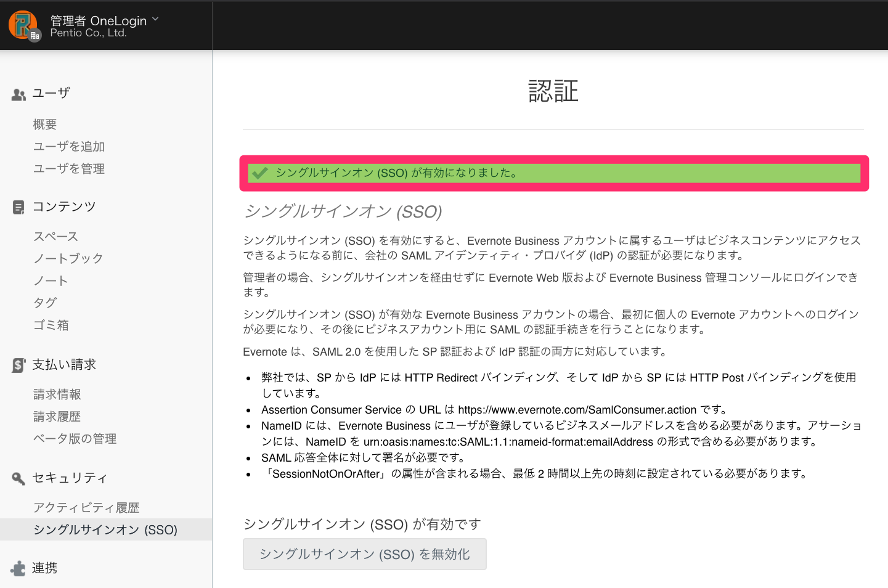Screen dimensions: 888x588
Task: Click the italic シングルサインオン (SSO) heading
Action: [x=343, y=211]
